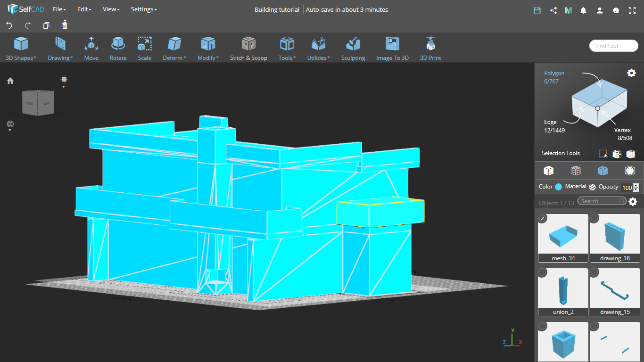Select Vertex selection mode label
This screenshot has height=362, width=644.
622,130
